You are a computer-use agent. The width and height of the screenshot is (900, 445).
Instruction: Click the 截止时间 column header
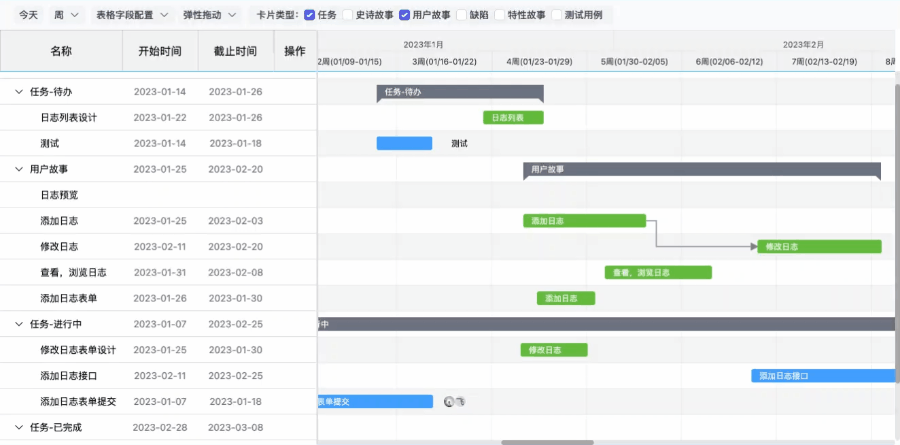tap(235, 51)
